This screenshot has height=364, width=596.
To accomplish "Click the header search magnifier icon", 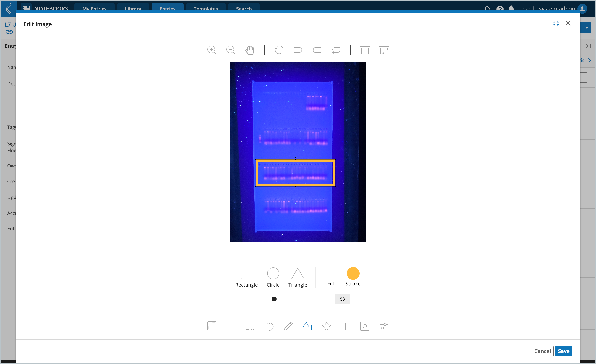I will click(x=487, y=9).
